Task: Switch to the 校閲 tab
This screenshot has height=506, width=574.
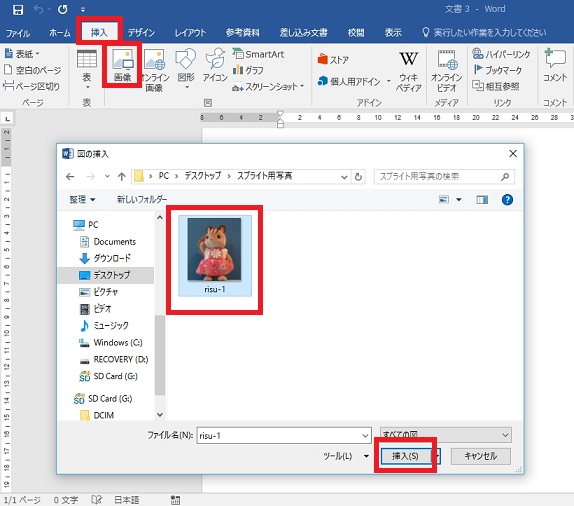Action: [356, 33]
